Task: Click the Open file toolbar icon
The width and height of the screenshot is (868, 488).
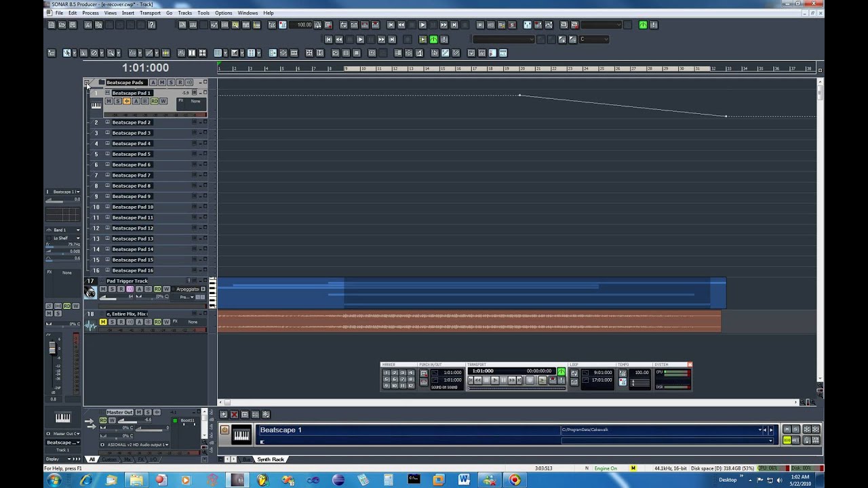Action: [x=62, y=25]
